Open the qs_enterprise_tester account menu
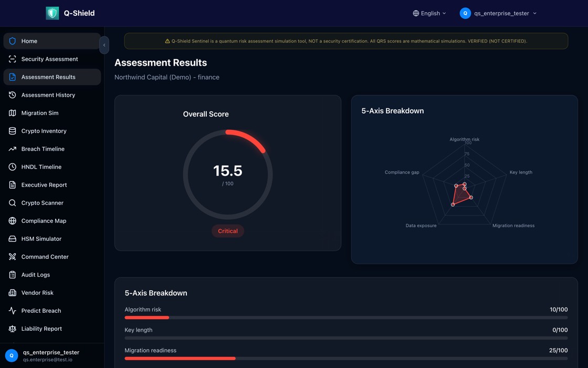Viewport: 588px width, 368px height. (498, 13)
